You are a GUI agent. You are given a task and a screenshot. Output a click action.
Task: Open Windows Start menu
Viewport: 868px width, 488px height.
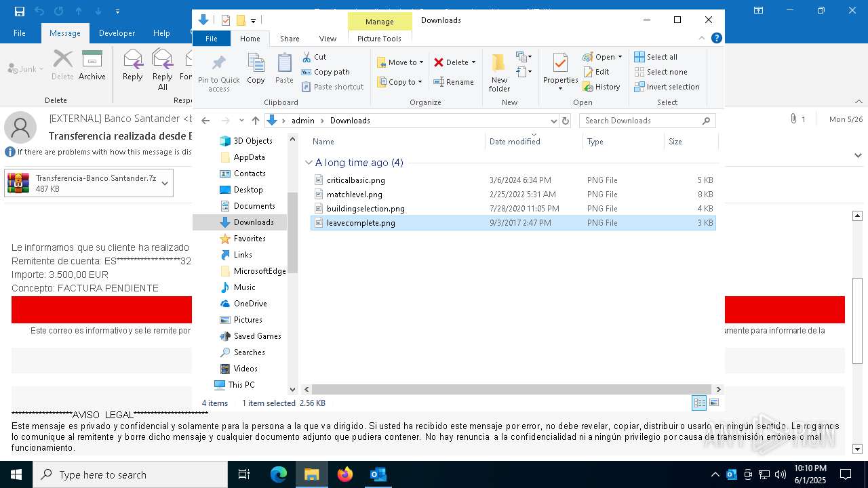point(16,474)
